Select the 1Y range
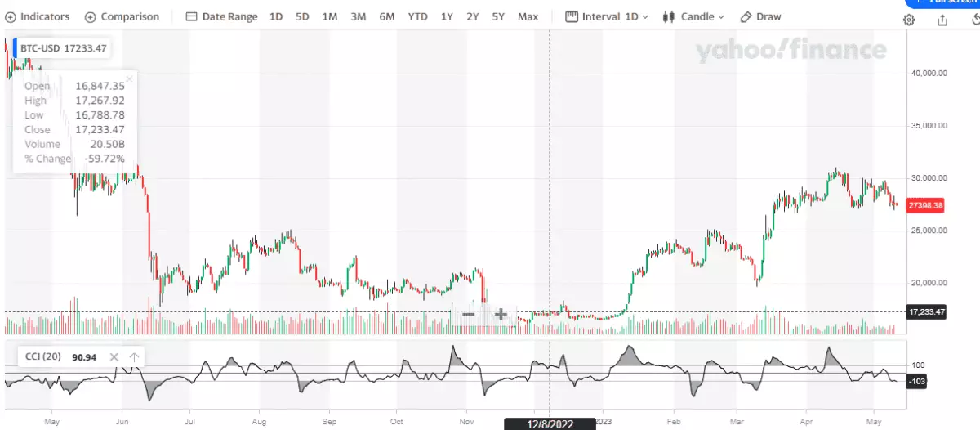This screenshot has height=430, width=980. pyautogui.click(x=447, y=16)
